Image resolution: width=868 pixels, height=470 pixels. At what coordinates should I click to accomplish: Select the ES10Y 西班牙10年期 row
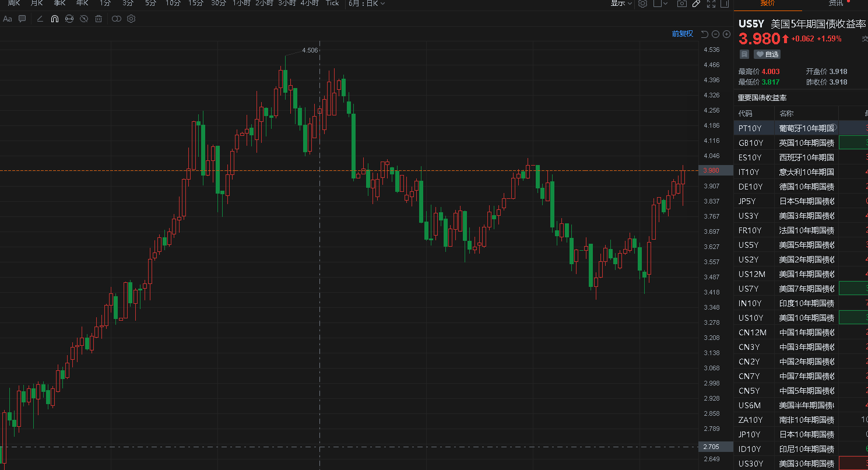point(801,157)
